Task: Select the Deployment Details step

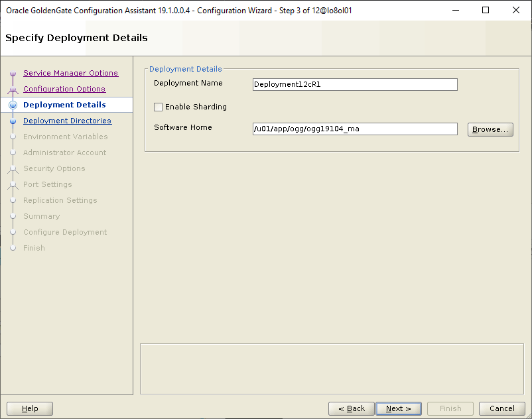Action: (x=64, y=105)
